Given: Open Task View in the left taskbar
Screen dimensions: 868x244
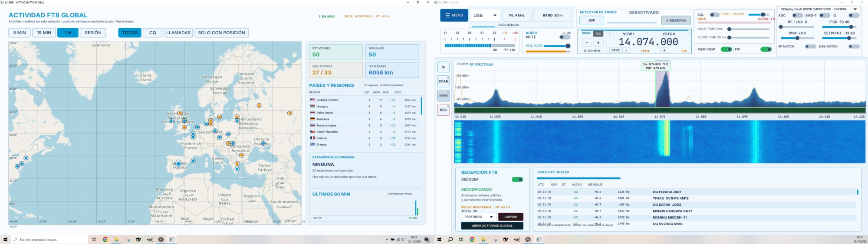Looking at the screenshot, I should (94, 239).
